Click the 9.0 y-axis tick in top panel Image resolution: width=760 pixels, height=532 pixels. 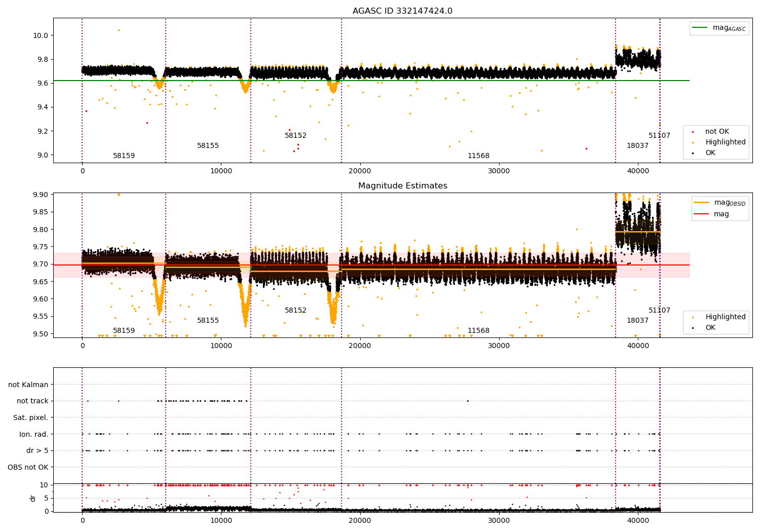[x=42, y=155]
